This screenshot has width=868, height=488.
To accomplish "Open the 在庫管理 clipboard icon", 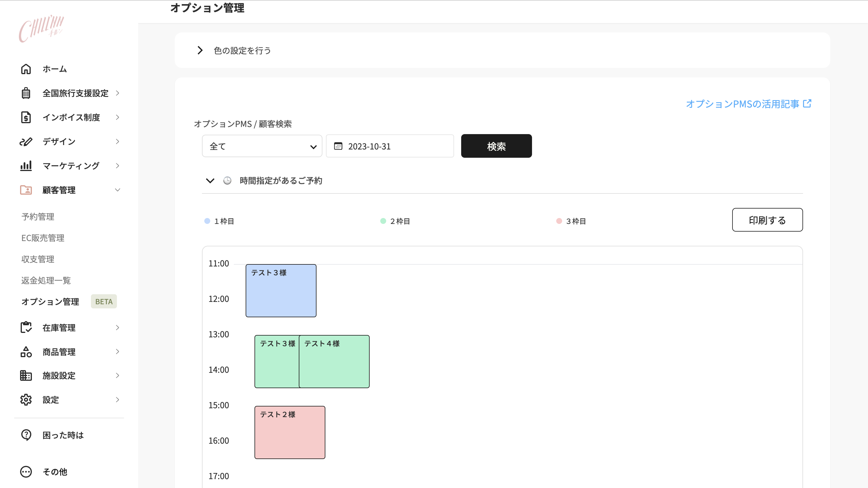I will [26, 327].
